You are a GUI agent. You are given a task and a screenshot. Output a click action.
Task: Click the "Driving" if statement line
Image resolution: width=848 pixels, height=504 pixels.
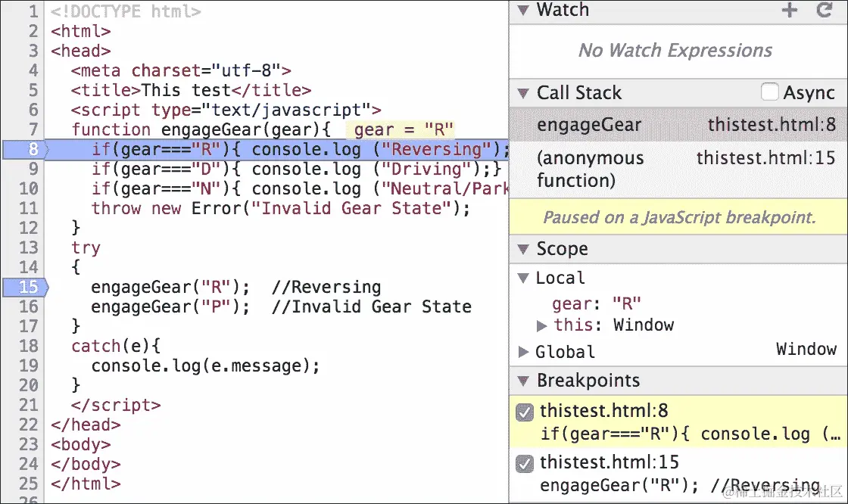click(296, 170)
